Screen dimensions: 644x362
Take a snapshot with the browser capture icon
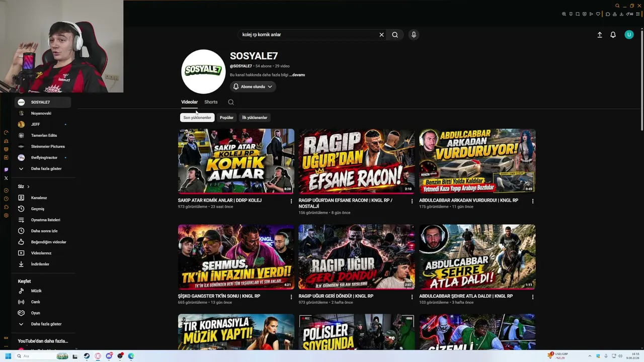(578, 14)
